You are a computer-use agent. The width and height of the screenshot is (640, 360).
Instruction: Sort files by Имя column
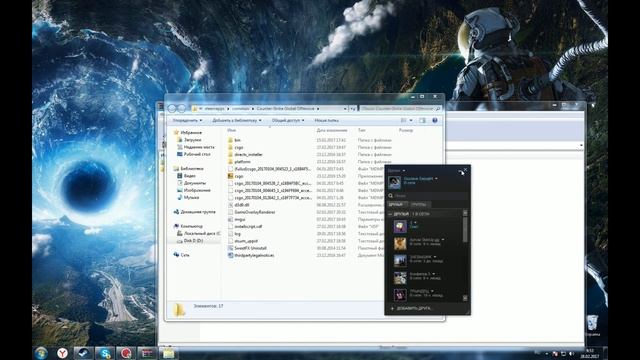(232, 130)
